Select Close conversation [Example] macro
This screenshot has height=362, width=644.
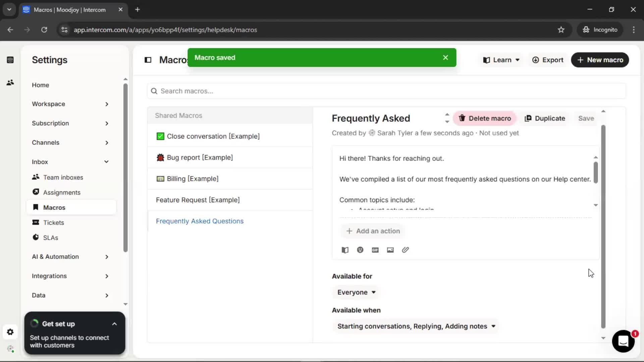click(x=230, y=136)
